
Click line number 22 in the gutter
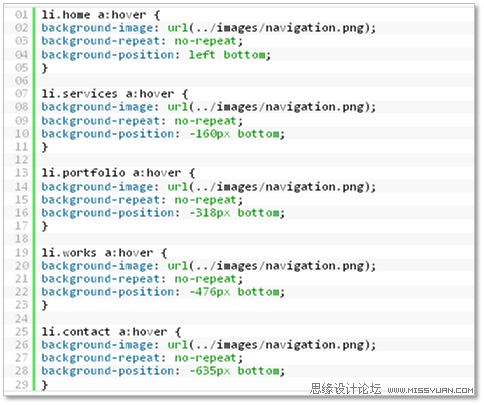pos(22,292)
